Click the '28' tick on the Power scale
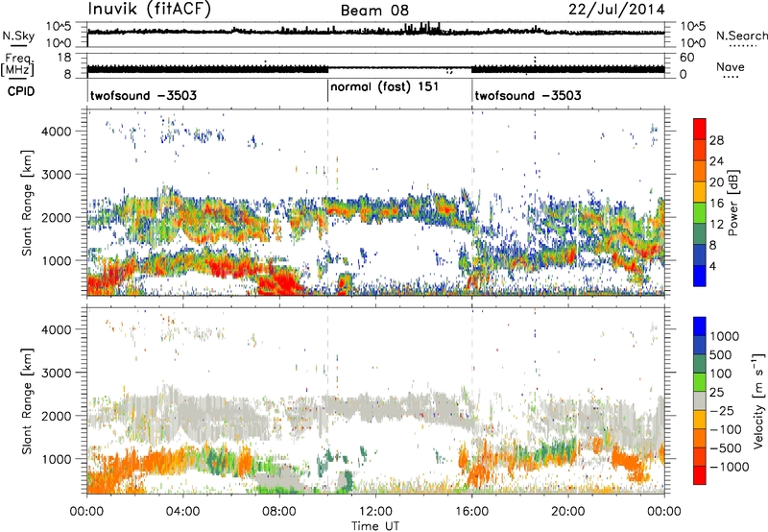Screen dimensions: 768x532 pos(716,140)
